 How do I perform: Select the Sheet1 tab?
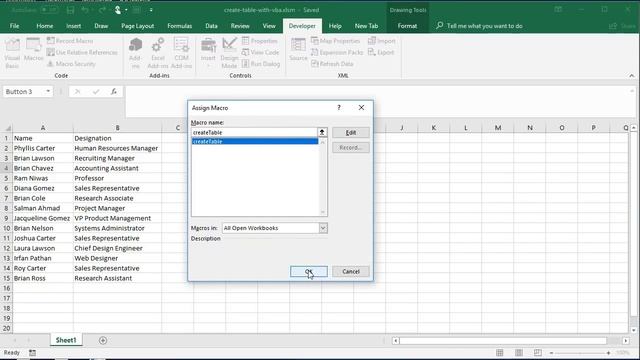pyautogui.click(x=66, y=340)
